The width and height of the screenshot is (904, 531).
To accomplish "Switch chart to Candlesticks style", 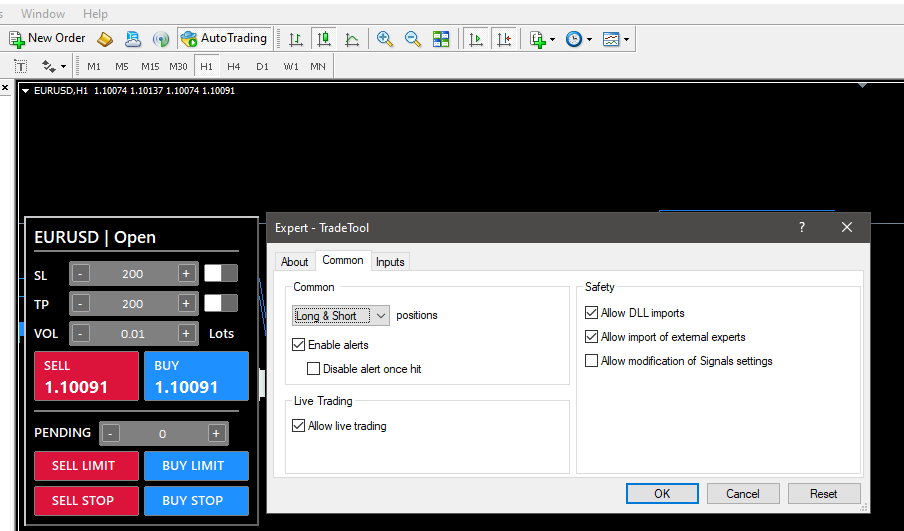I will (x=324, y=39).
